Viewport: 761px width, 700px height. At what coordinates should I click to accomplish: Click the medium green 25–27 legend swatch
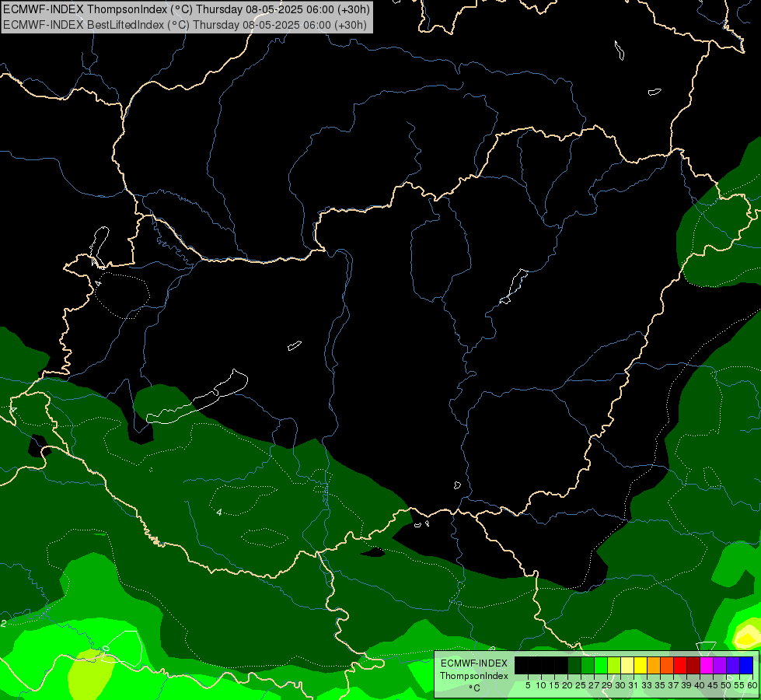coord(587,665)
